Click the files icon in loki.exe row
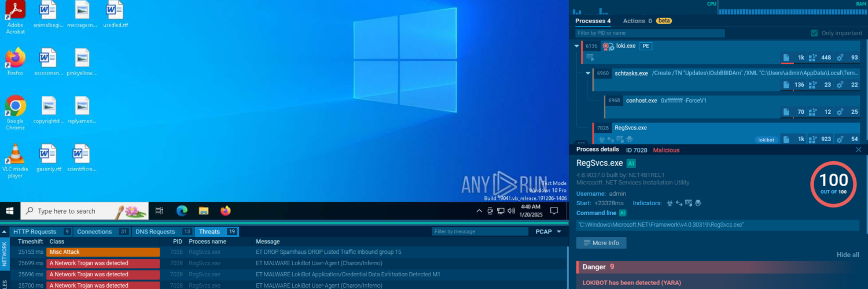 (x=786, y=57)
